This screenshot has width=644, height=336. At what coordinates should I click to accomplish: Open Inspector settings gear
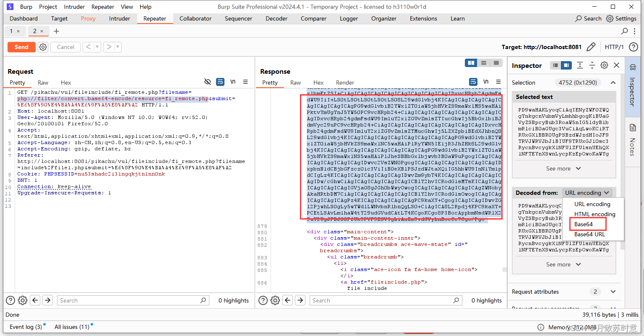(604, 65)
